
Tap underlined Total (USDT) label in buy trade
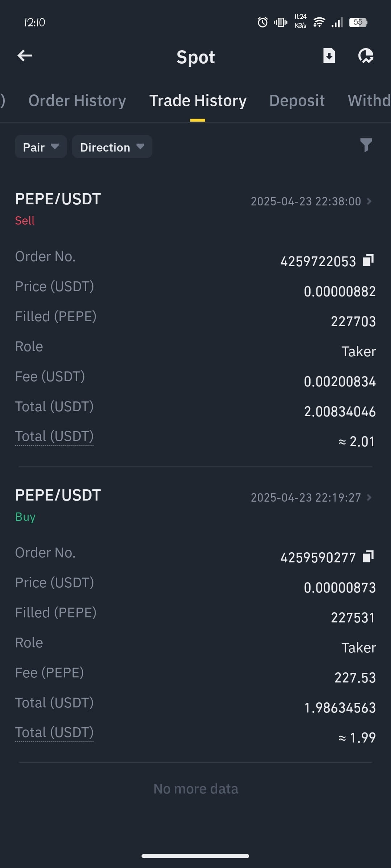click(x=54, y=733)
